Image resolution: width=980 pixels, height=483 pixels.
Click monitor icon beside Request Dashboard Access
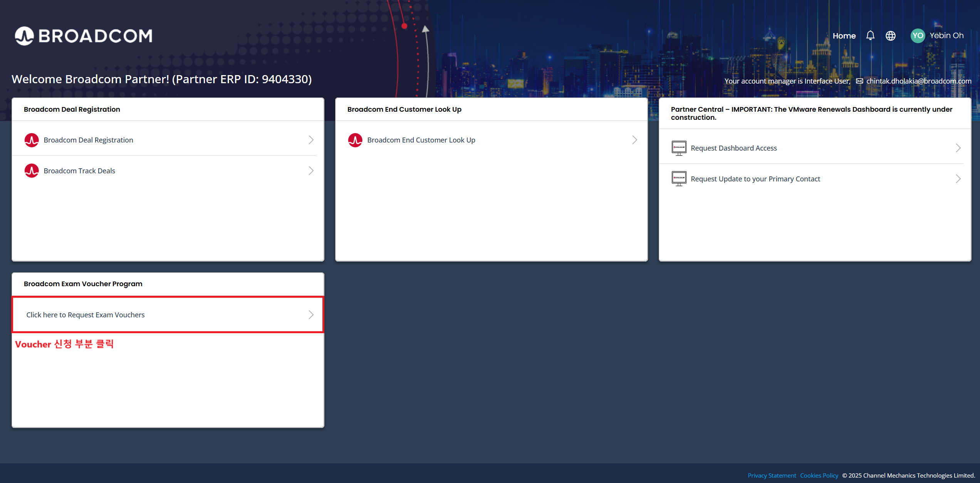679,148
